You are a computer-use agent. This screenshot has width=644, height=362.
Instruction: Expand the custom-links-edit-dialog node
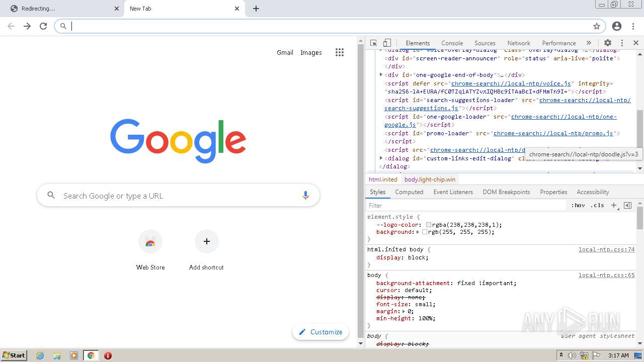coord(381,158)
